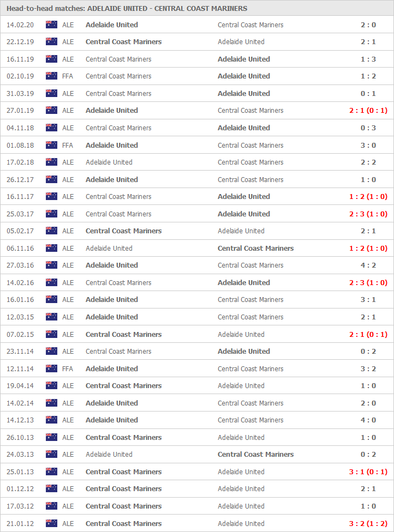The height and width of the screenshot is (532, 394).
Task: Click the flag icon in the 12.11.14 row
Action: pyautogui.click(x=51, y=368)
